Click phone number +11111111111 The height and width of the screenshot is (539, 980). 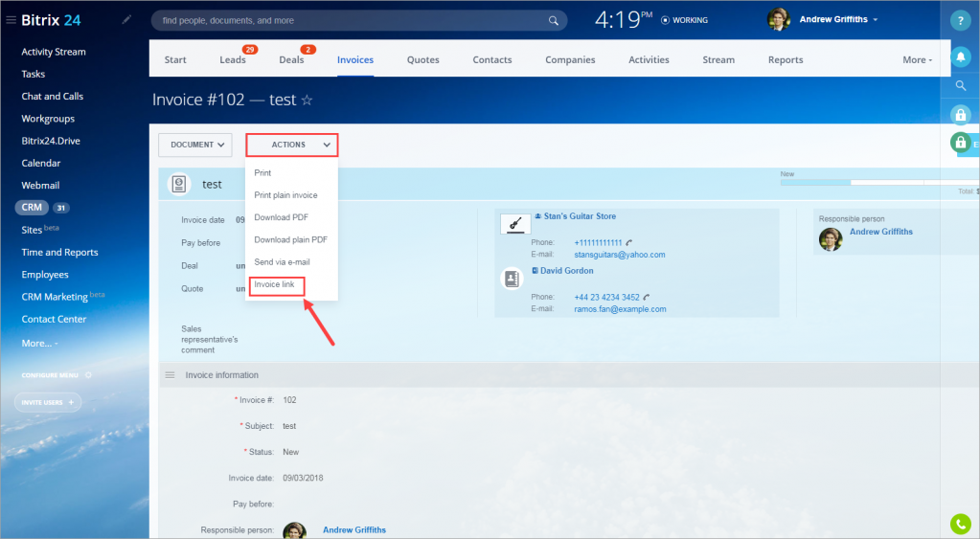(598, 242)
